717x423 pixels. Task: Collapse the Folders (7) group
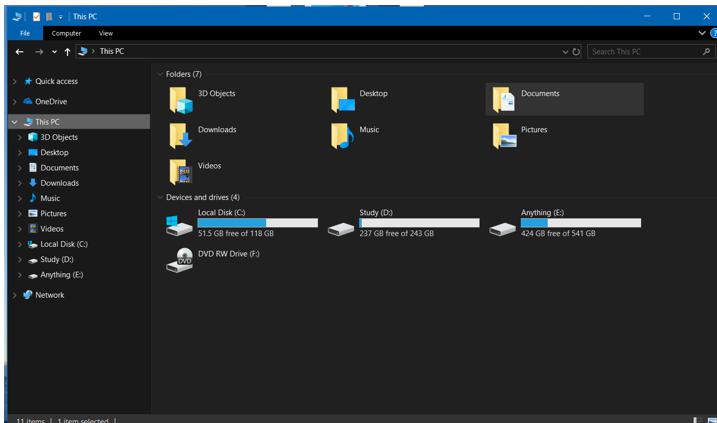pos(159,74)
